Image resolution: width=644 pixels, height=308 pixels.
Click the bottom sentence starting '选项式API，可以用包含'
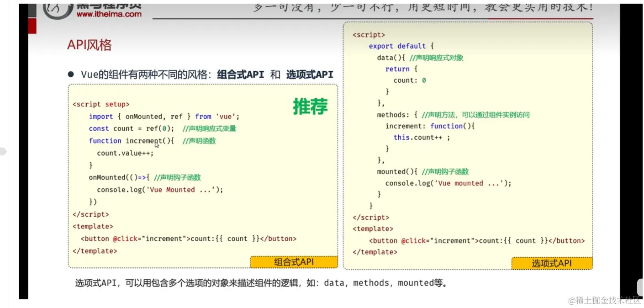(x=261, y=283)
